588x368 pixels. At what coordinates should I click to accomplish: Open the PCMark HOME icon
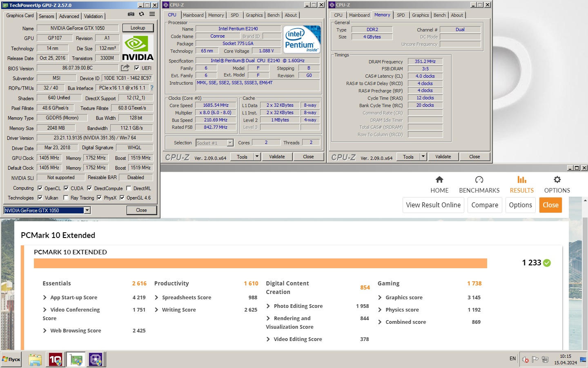[439, 180]
